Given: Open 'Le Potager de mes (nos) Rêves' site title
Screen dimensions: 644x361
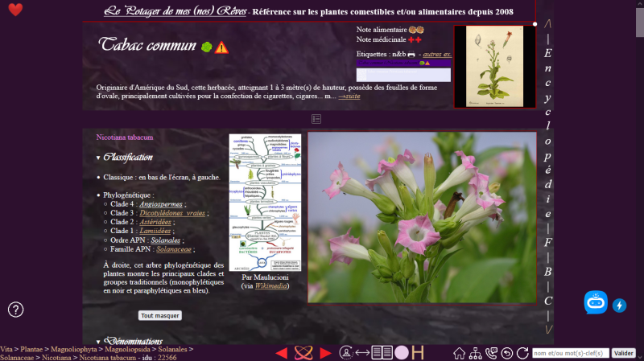Looking at the screenshot, I should [x=175, y=11].
